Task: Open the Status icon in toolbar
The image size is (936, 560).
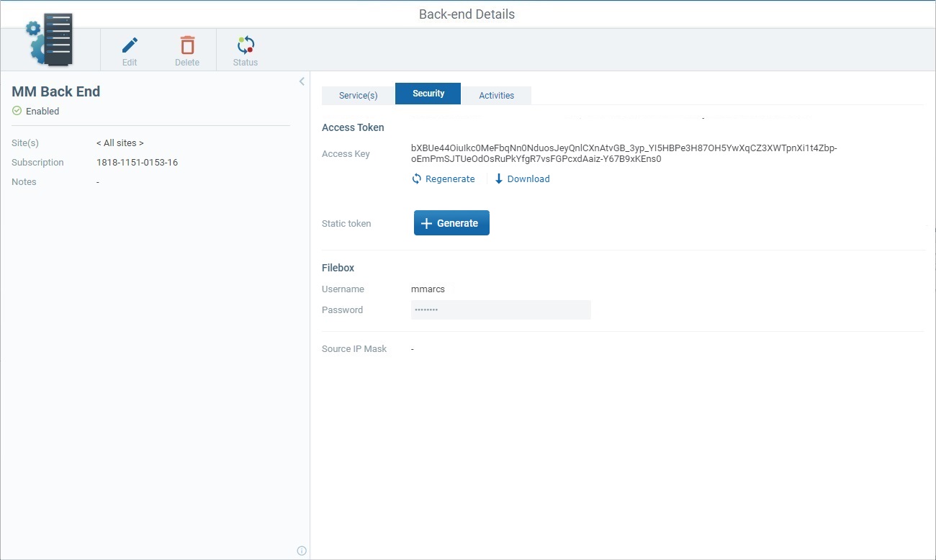Action: [245, 45]
